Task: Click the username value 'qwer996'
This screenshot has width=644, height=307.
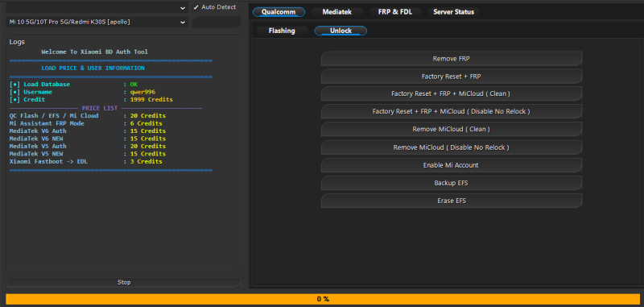Action: tap(142, 92)
